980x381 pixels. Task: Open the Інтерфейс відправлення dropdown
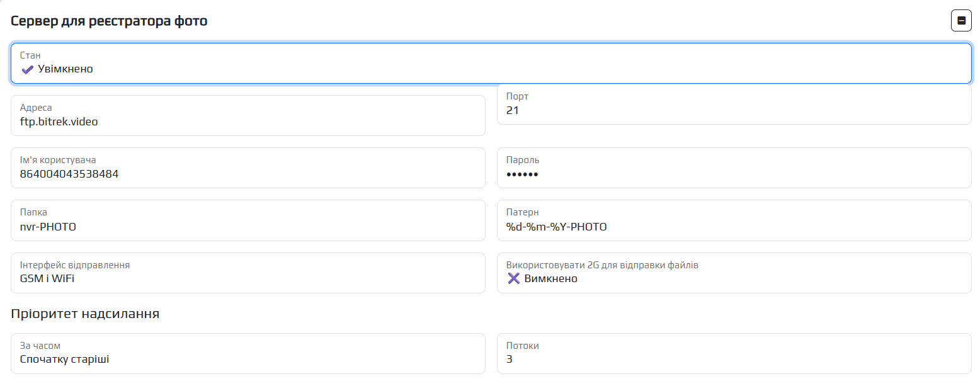pos(248,273)
